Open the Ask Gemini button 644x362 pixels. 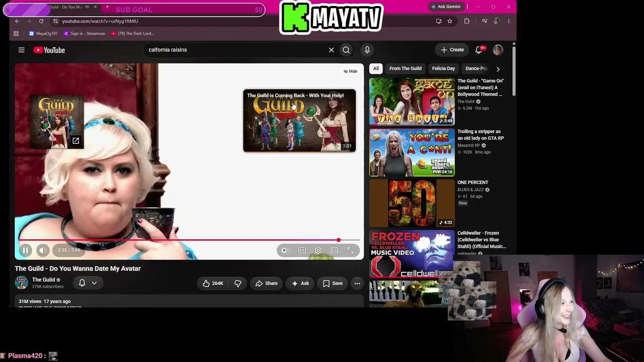[x=445, y=7]
